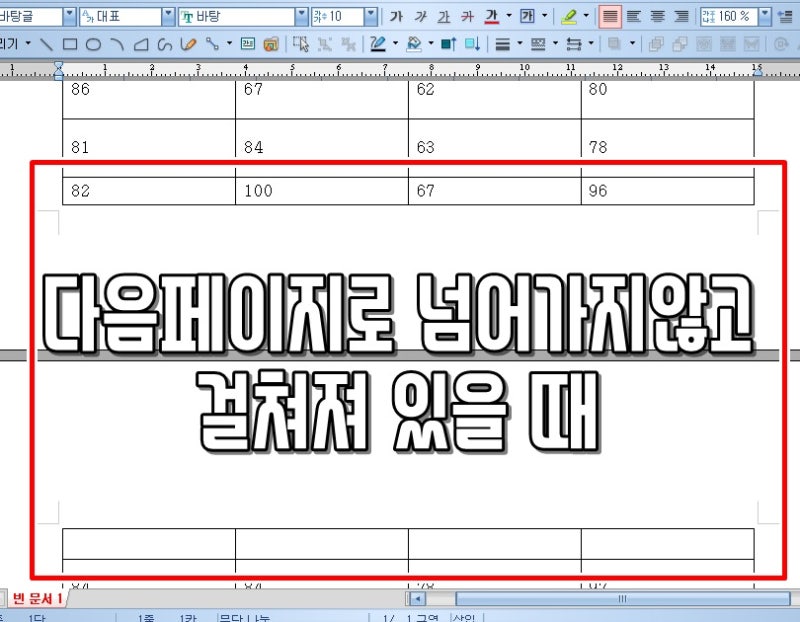800x622 pixels.
Task: Activate the object selection arrow tool
Action: click(x=301, y=44)
